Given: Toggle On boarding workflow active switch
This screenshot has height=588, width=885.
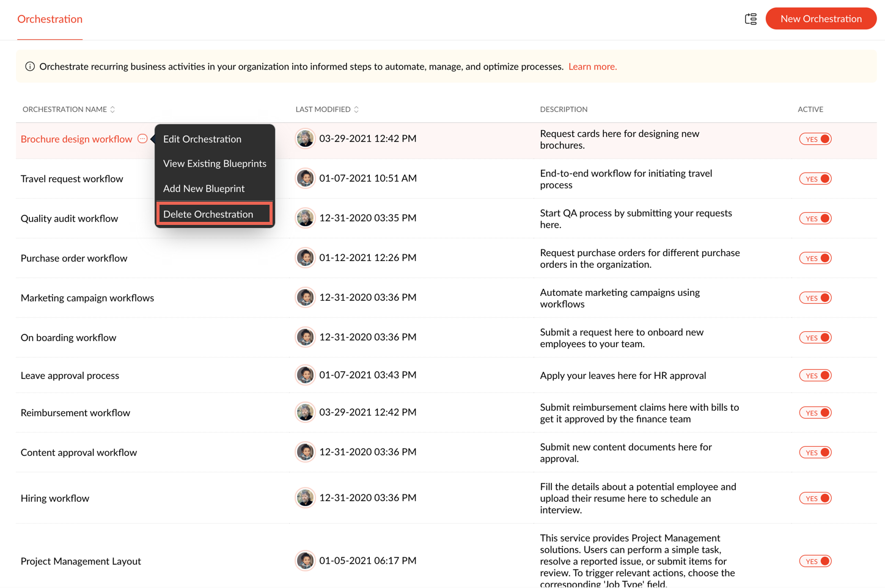Looking at the screenshot, I should point(815,338).
